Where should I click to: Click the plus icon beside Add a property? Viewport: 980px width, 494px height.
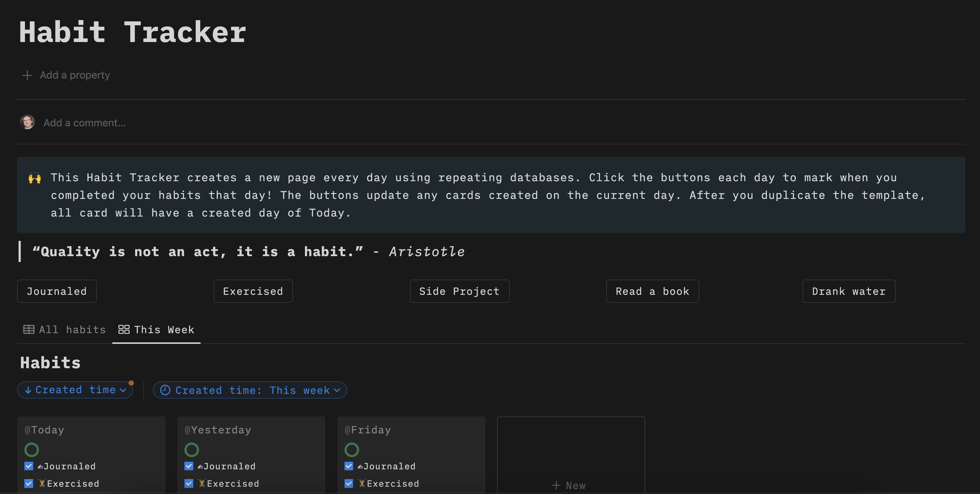[x=27, y=75]
